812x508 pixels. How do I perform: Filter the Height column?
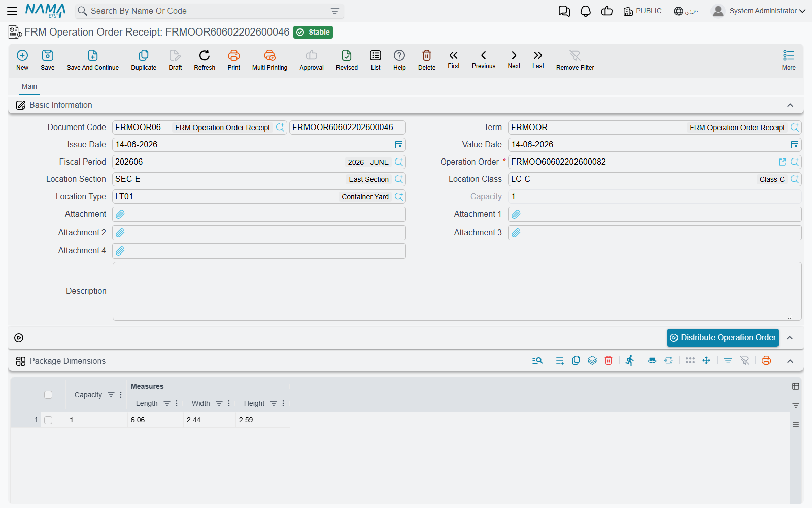(274, 403)
